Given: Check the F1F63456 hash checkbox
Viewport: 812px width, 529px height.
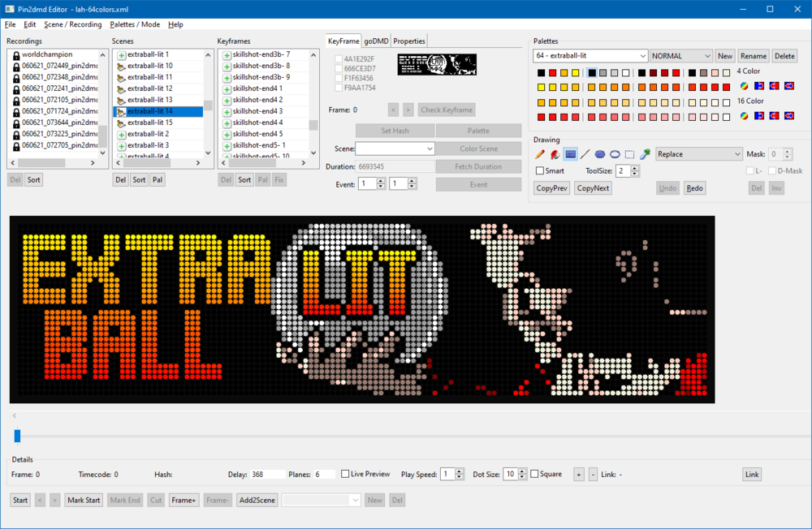Looking at the screenshot, I should (338, 78).
